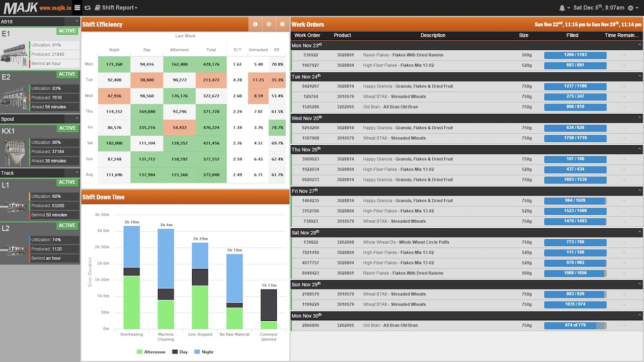Click Whole Wheat O's work order 139822

[x=467, y=242]
